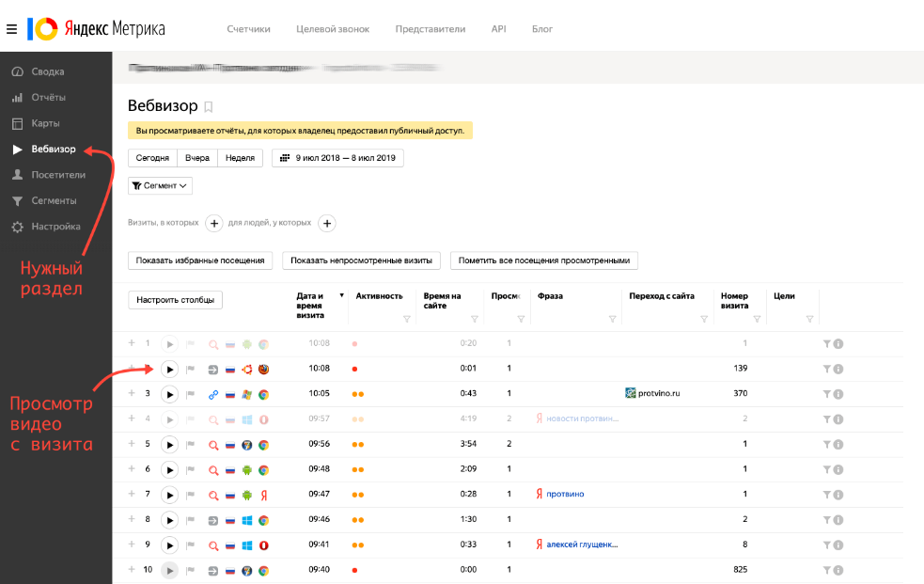This screenshot has height=584, width=924.
Task: Play the 09:48 visit recording
Action: click(x=170, y=470)
